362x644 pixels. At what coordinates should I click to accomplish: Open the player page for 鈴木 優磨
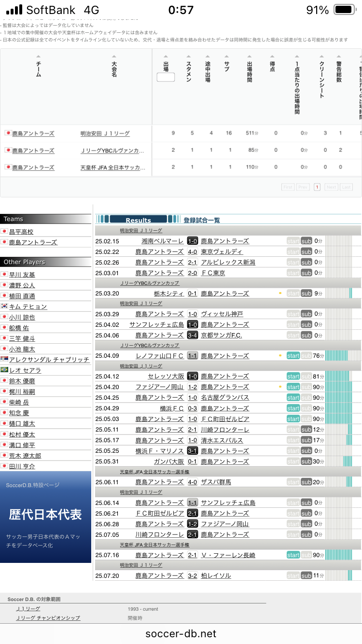tap(22, 381)
